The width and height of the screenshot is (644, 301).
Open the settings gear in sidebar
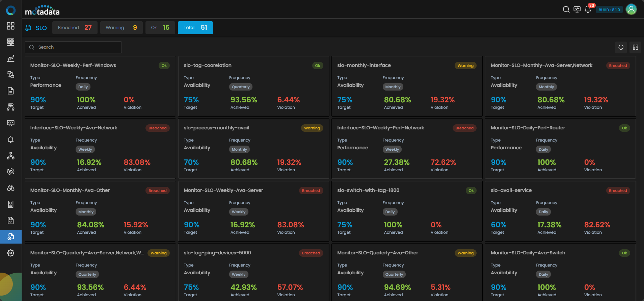coord(11,253)
